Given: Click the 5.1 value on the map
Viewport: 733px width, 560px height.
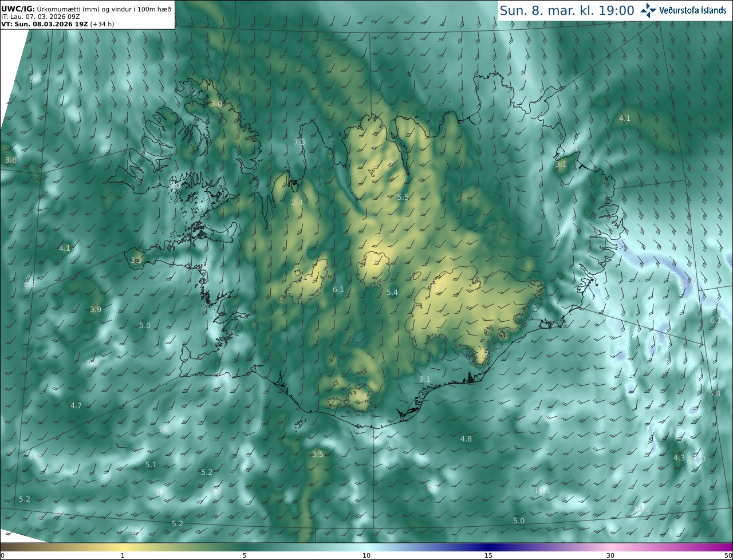Looking at the screenshot, I should pyautogui.click(x=151, y=464).
